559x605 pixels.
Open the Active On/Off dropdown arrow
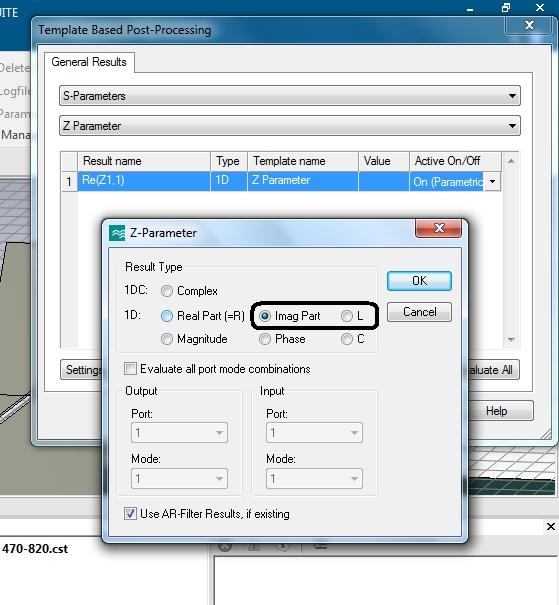coord(493,181)
